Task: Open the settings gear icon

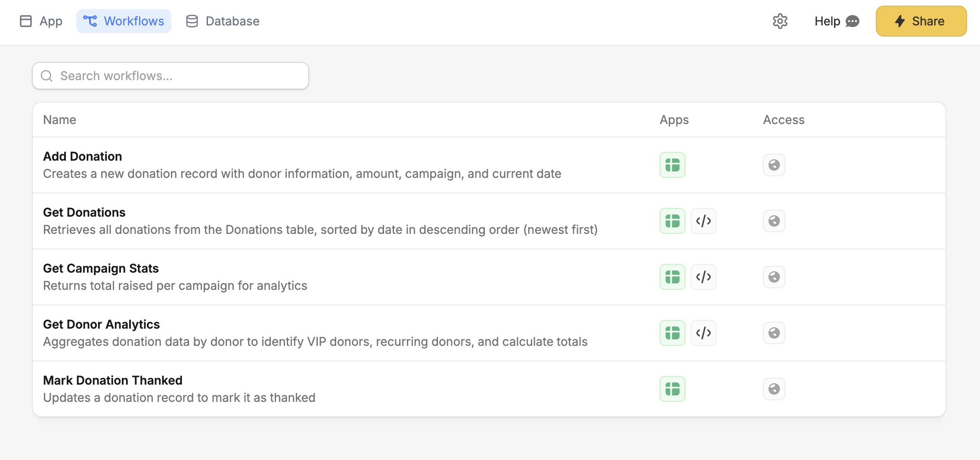Action: pos(780,21)
